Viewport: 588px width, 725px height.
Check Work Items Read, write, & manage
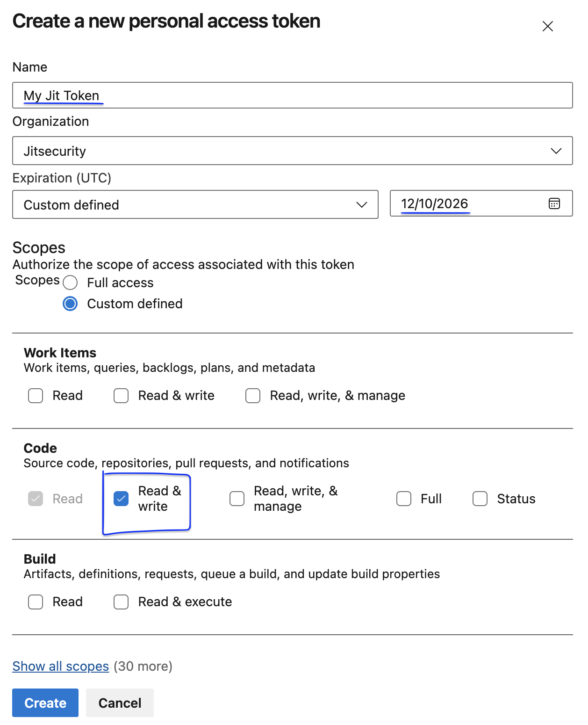tap(253, 396)
